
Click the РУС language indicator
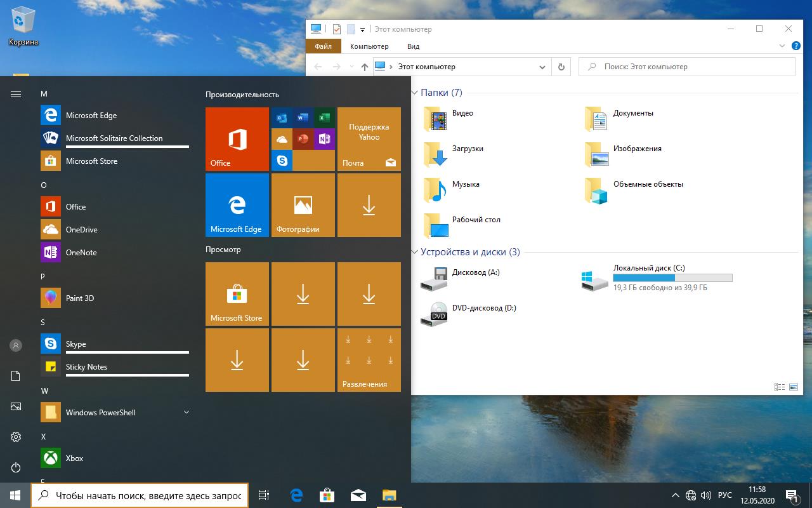(x=725, y=495)
